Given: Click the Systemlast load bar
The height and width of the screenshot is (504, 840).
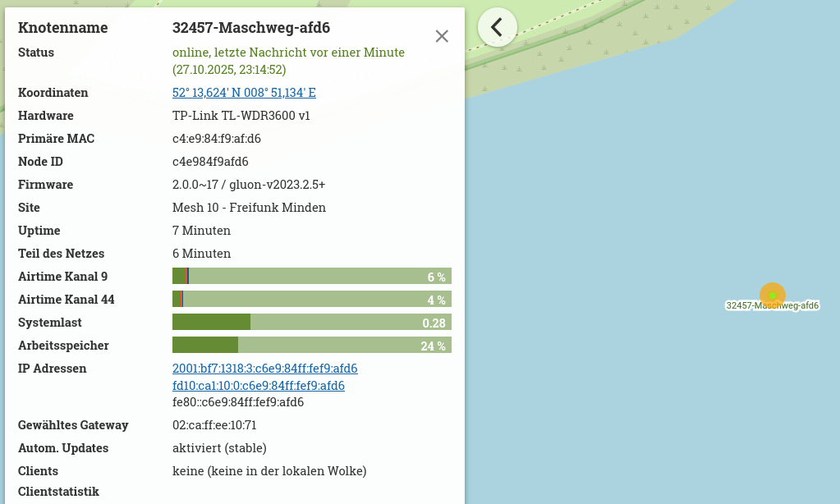Looking at the screenshot, I should point(311,323).
